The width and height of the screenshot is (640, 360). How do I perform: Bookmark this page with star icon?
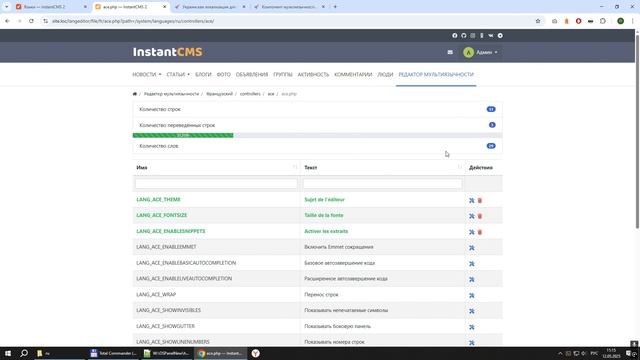(x=538, y=21)
